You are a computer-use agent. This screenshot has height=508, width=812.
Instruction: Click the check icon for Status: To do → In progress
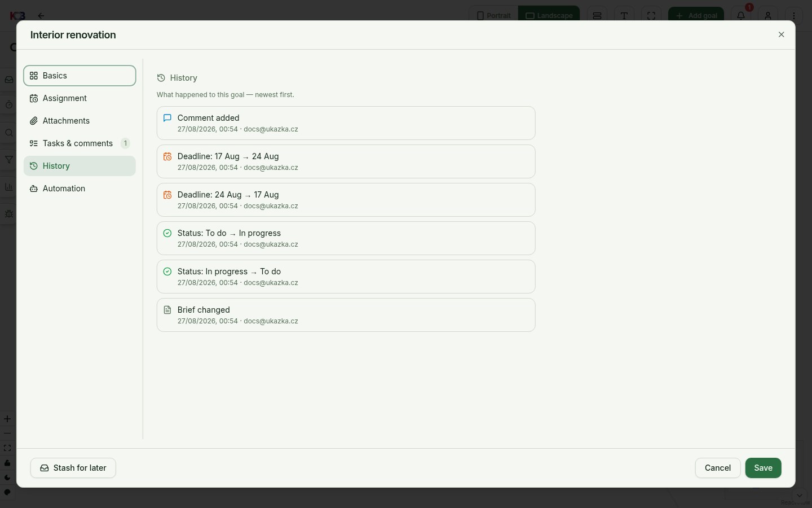pyautogui.click(x=167, y=233)
